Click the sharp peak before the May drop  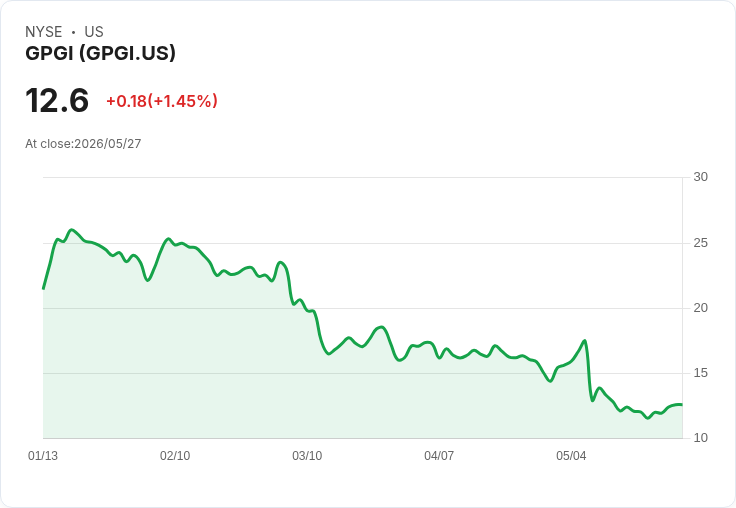(x=585, y=341)
